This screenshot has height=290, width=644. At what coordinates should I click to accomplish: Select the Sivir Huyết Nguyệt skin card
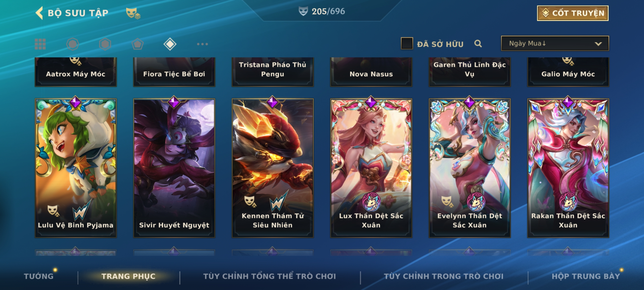(x=174, y=168)
